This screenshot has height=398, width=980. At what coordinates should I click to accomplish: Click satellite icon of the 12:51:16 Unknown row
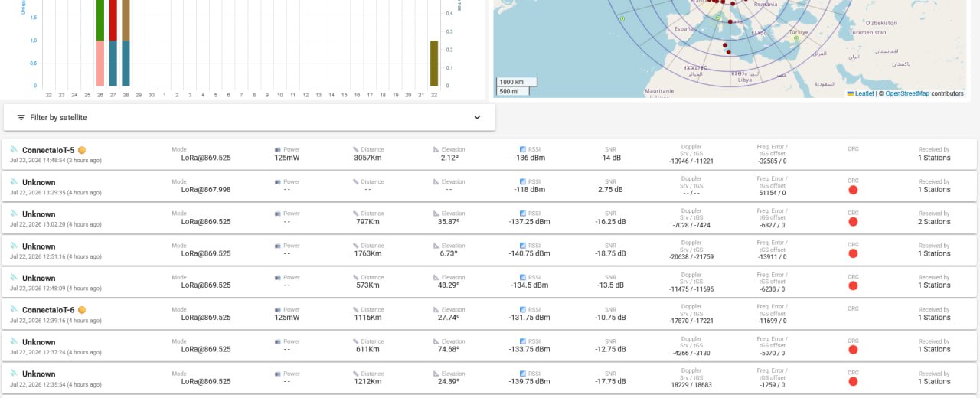click(x=14, y=246)
